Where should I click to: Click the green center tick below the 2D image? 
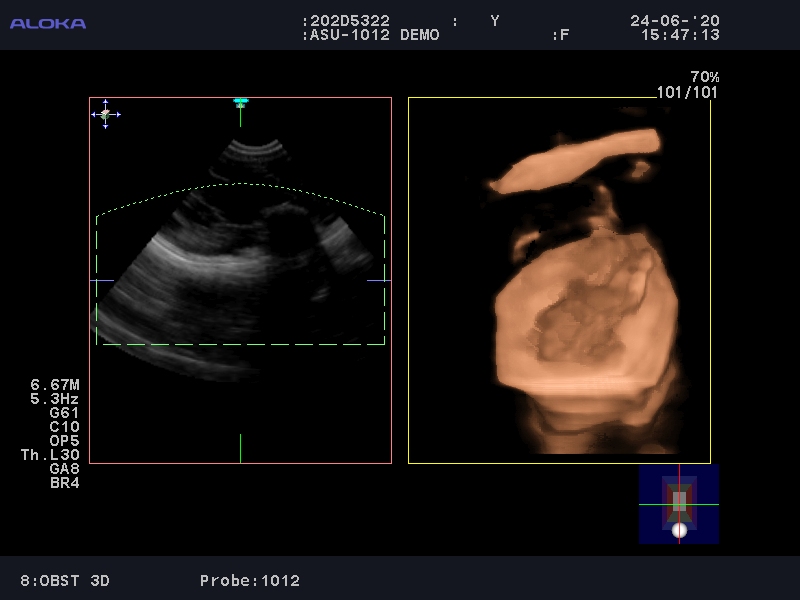240,447
